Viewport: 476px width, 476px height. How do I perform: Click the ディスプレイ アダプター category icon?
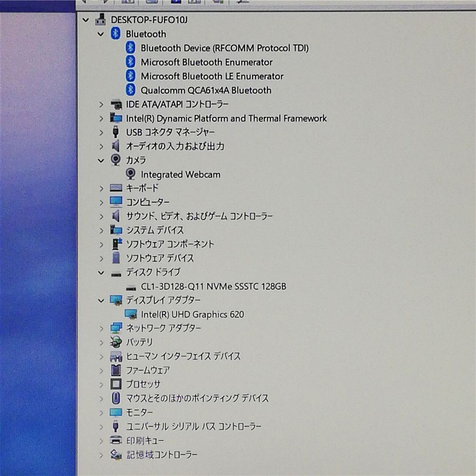pyautogui.click(x=116, y=300)
